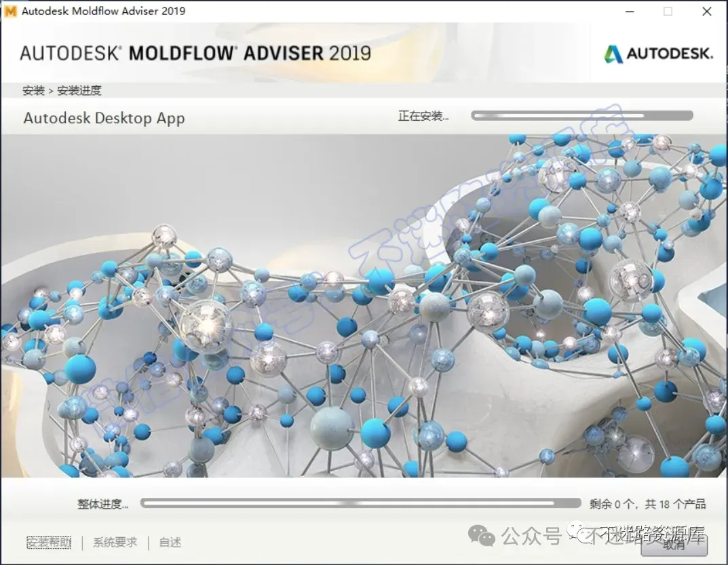Click the Autodesk Desktop App progress bar
Screen dimensions: 728x565
pos(582,115)
